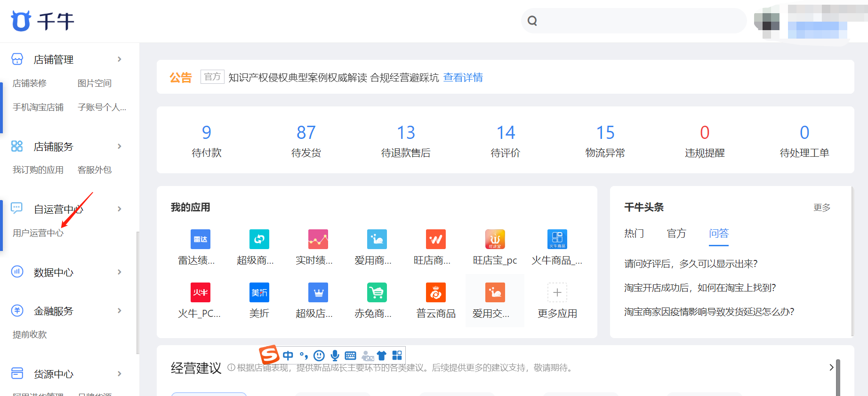Open the 火牛_PC app icon
The height and width of the screenshot is (396, 868).
pyautogui.click(x=201, y=292)
